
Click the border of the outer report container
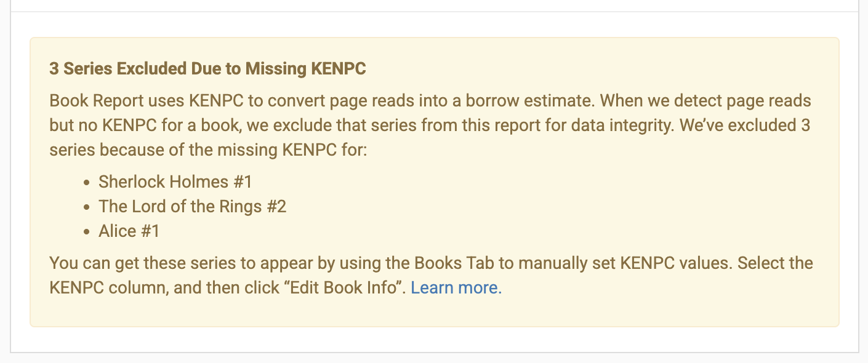(10, 185)
